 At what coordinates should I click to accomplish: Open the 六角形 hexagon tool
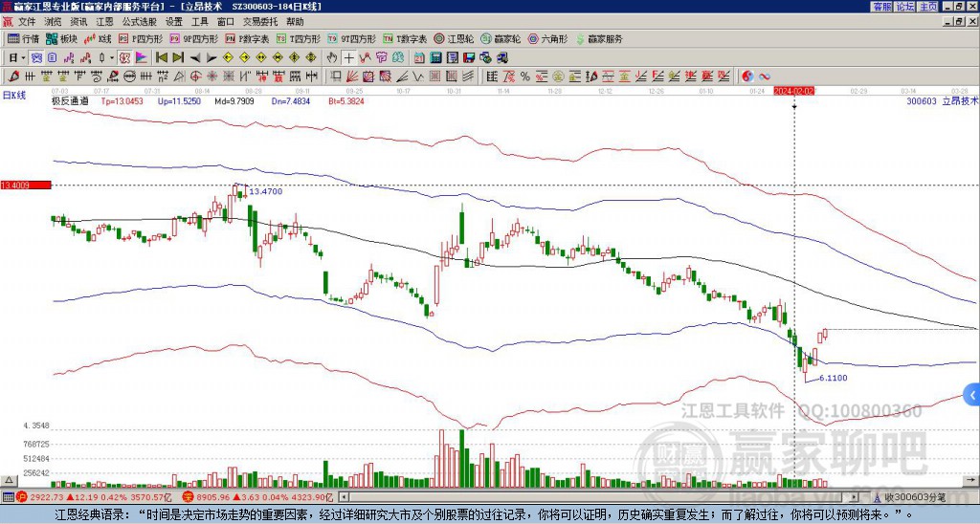pyautogui.click(x=548, y=38)
